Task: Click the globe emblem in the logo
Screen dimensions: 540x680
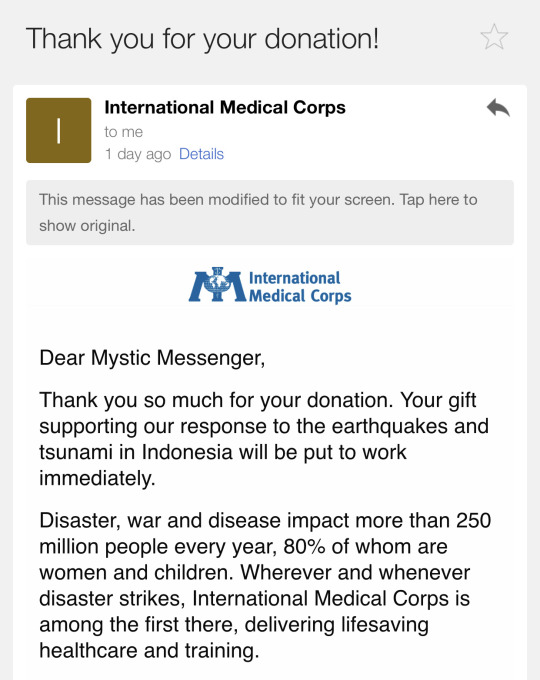Action: (x=218, y=282)
